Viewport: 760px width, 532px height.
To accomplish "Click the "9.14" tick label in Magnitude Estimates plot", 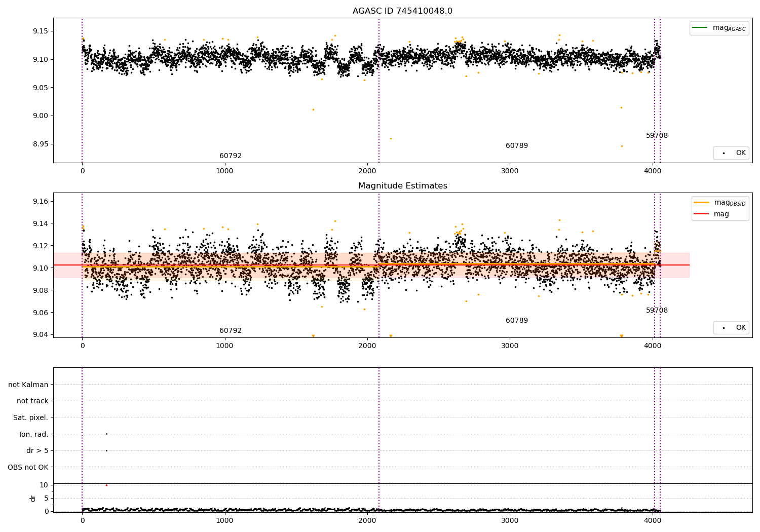I will [x=40, y=223].
